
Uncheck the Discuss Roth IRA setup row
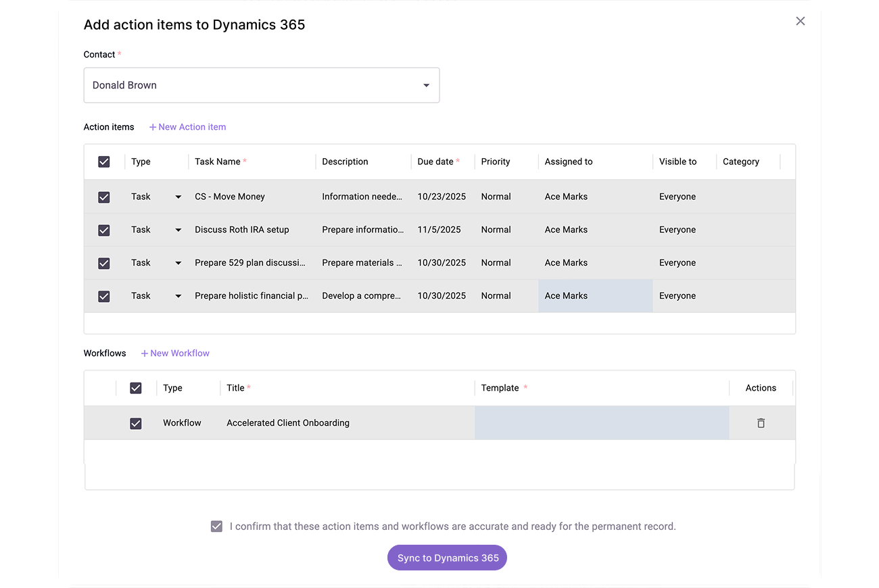[104, 230]
